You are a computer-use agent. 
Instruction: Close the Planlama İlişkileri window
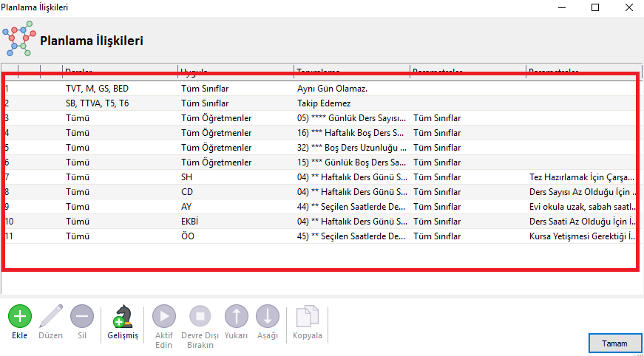[628, 7]
